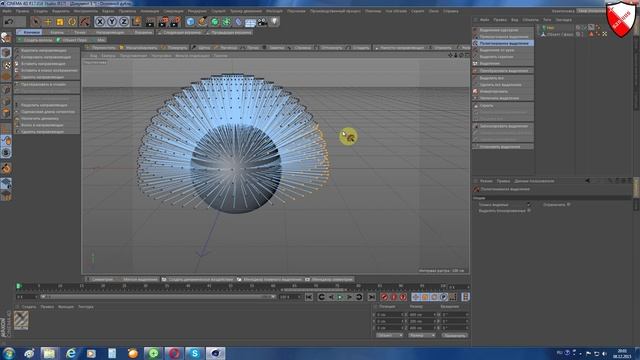
Task: Toggle the Только видимые checkbox
Action: [529, 204]
